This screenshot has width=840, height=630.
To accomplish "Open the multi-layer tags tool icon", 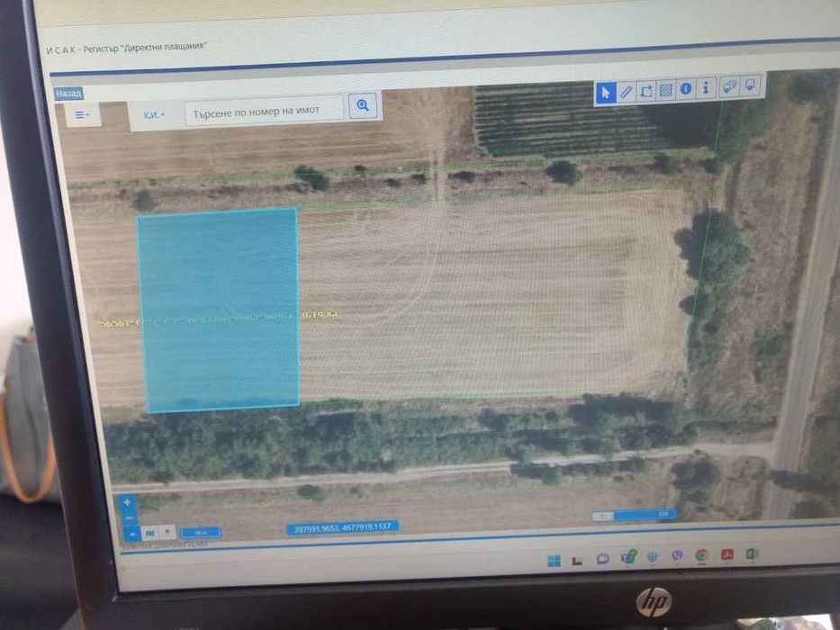I will pyautogui.click(x=729, y=86).
